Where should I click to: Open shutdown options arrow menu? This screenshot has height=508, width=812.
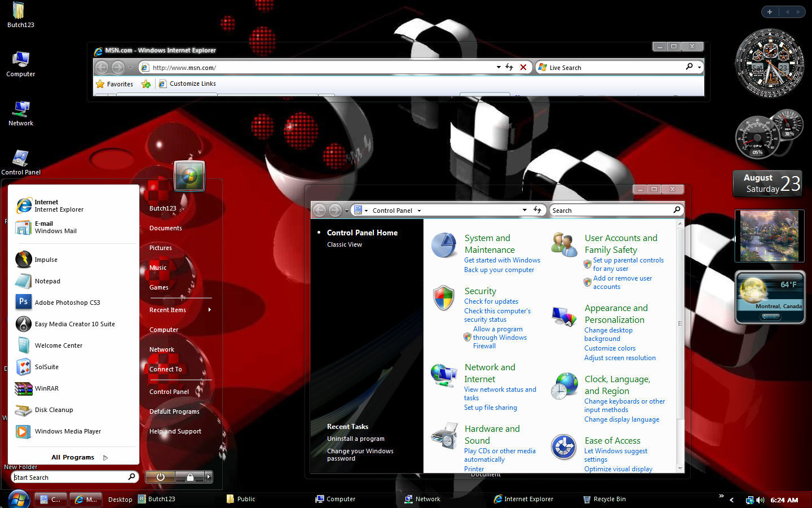[209, 477]
